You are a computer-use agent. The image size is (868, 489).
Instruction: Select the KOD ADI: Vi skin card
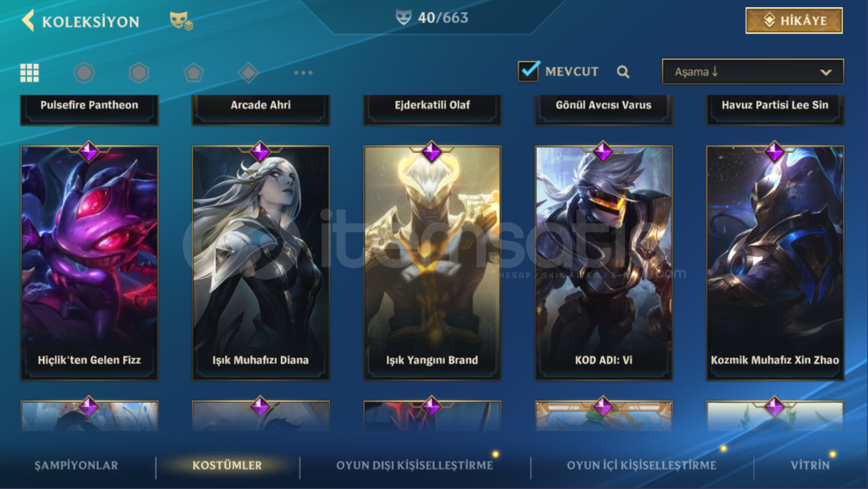coord(603,263)
